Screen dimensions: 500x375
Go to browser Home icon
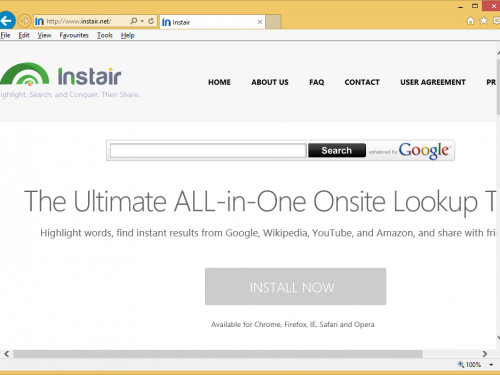coord(470,21)
